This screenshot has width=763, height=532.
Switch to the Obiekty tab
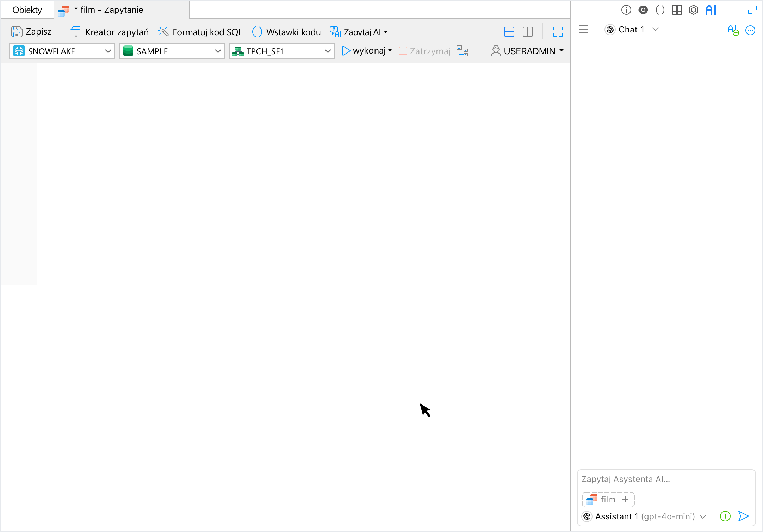[x=27, y=10]
